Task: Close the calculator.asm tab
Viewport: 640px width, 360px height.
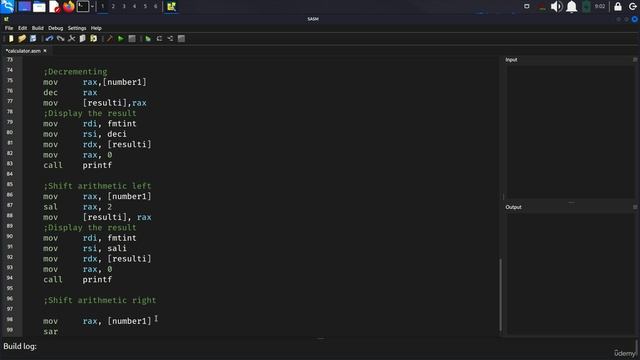Action: click(45, 51)
